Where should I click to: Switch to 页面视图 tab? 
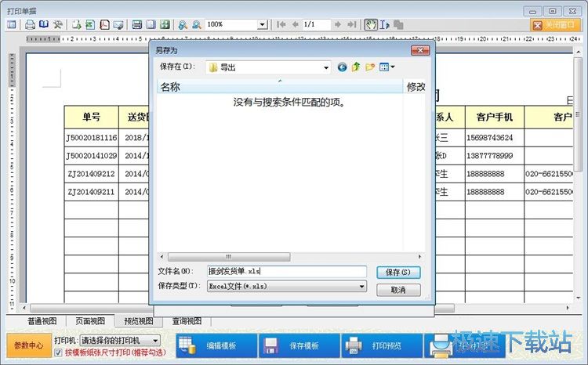click(90, 321)
